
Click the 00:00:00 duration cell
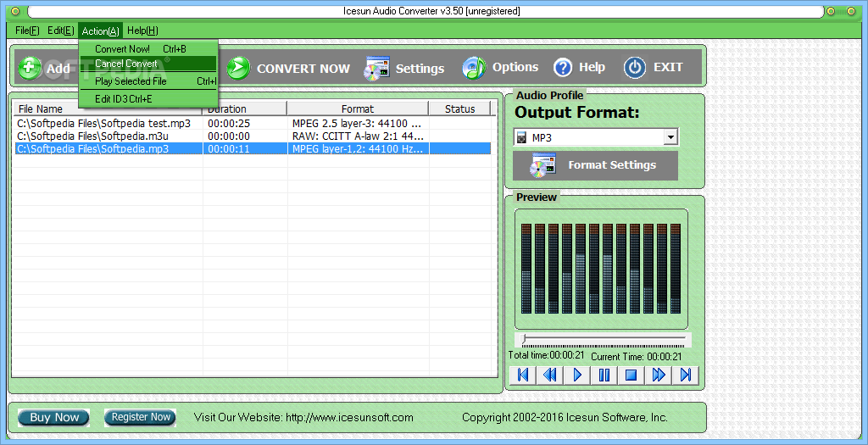[229, 136]
